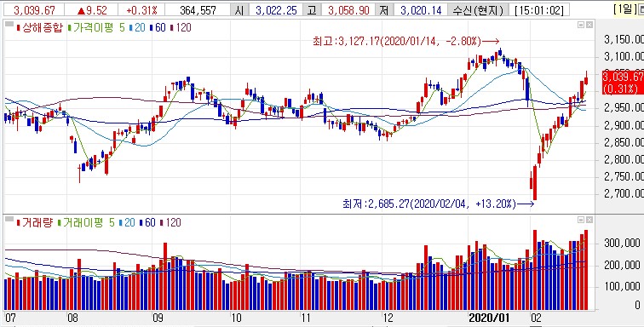Close the 상해종합 price chart panel
Screen dimensions: 644x327
[x=589, y=25]
